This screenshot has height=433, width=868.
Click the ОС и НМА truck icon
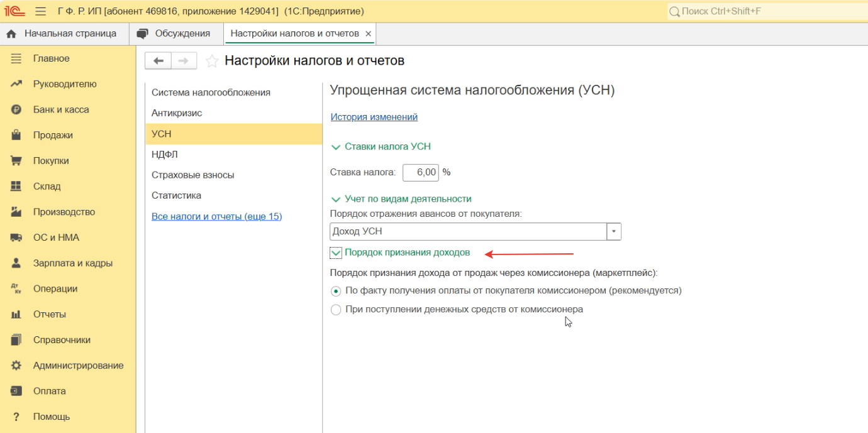[16, 238]
